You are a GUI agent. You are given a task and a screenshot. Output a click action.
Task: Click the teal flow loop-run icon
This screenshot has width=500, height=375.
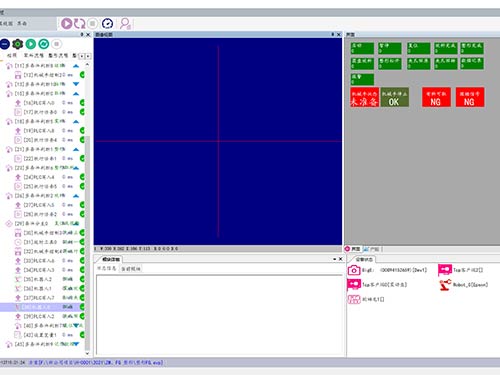(44, 44)
